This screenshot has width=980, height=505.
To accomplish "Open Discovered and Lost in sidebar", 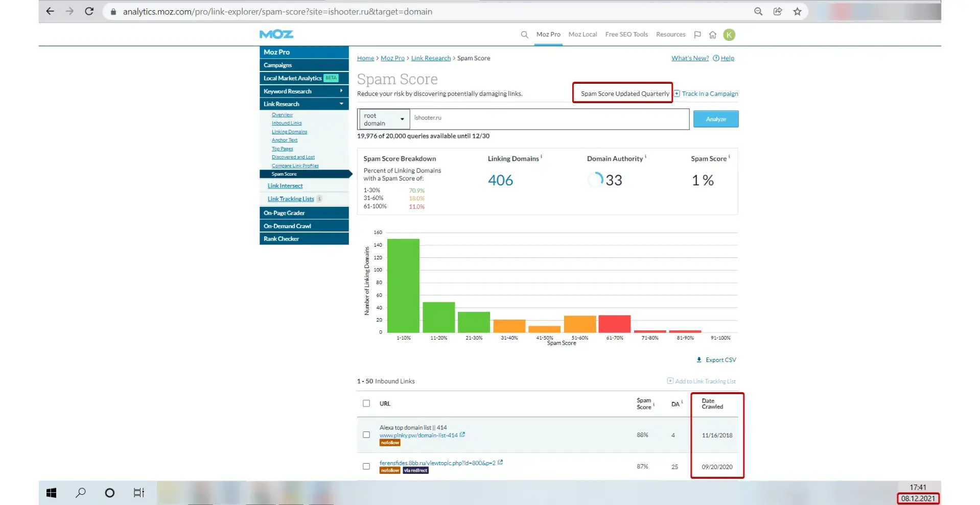I will (293, 157).
